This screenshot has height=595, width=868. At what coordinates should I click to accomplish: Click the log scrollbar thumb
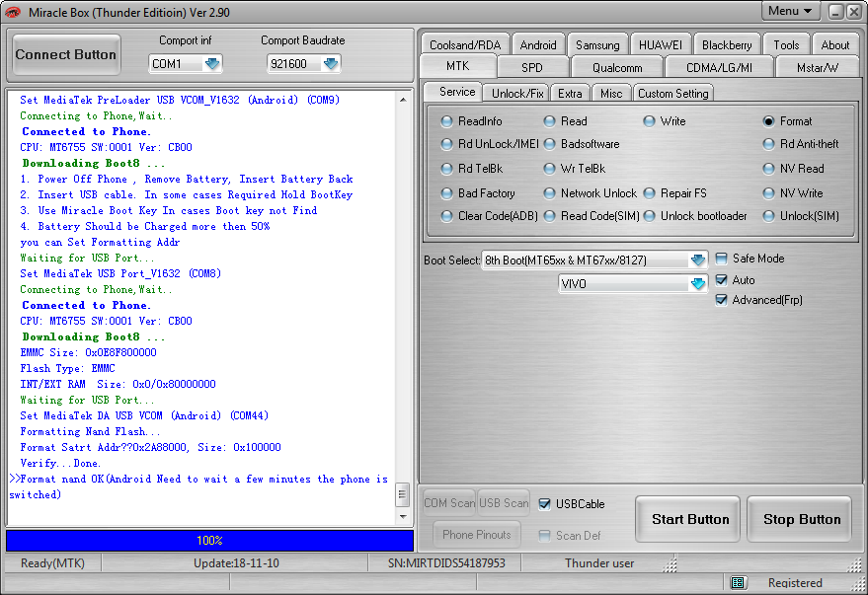(403, 495)
